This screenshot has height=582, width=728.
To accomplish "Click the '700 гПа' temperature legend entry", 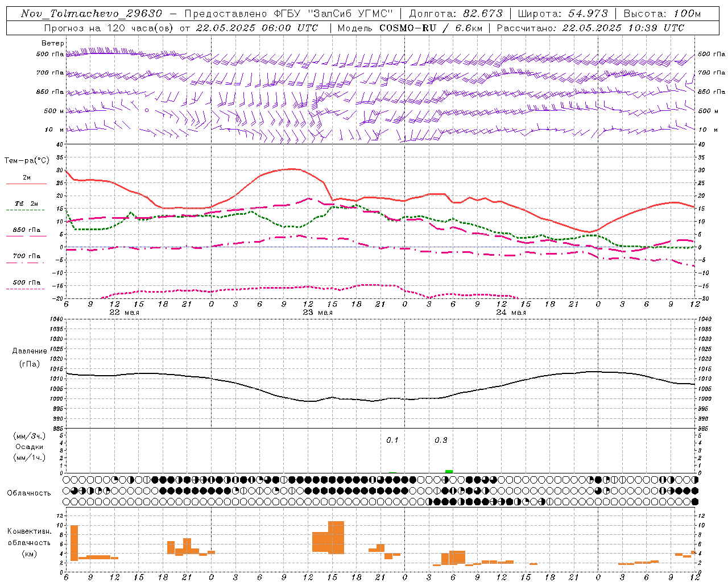I will point(27,256).
